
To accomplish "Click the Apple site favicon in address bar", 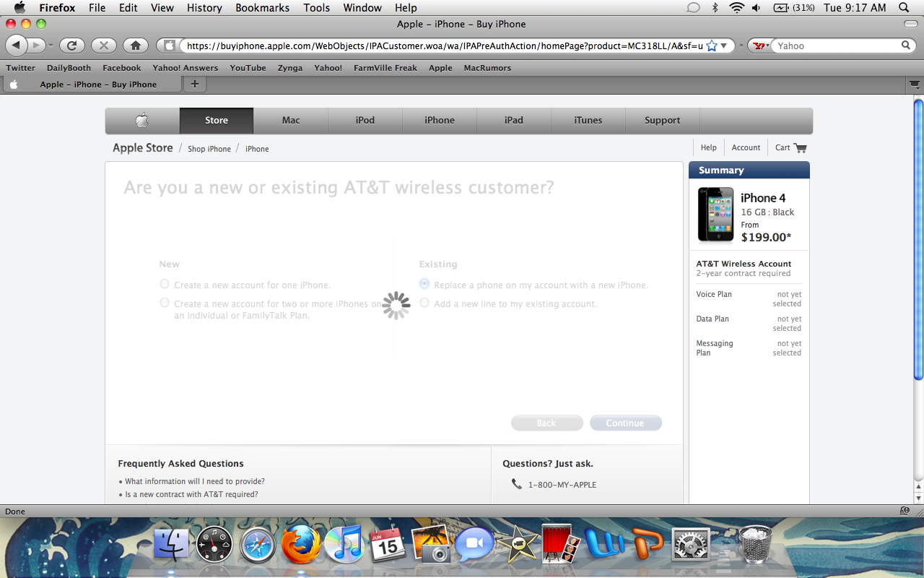I will coord(170,46).
